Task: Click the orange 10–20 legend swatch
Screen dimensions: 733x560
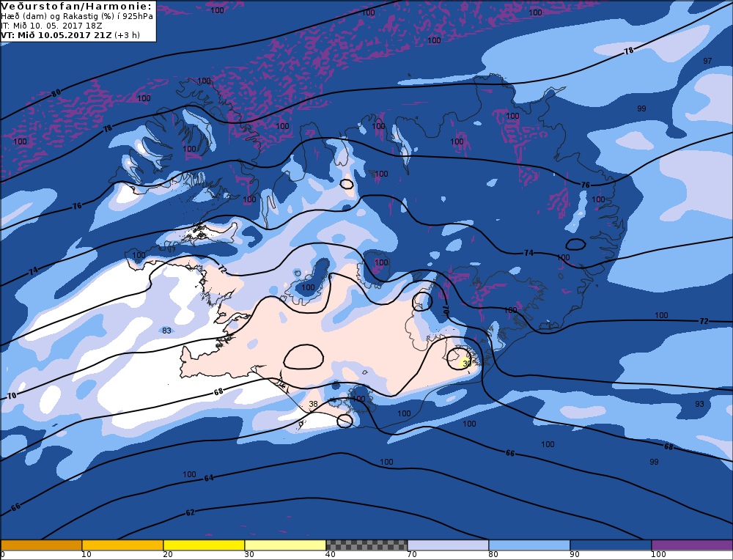Action: click(x=122, y=545)
